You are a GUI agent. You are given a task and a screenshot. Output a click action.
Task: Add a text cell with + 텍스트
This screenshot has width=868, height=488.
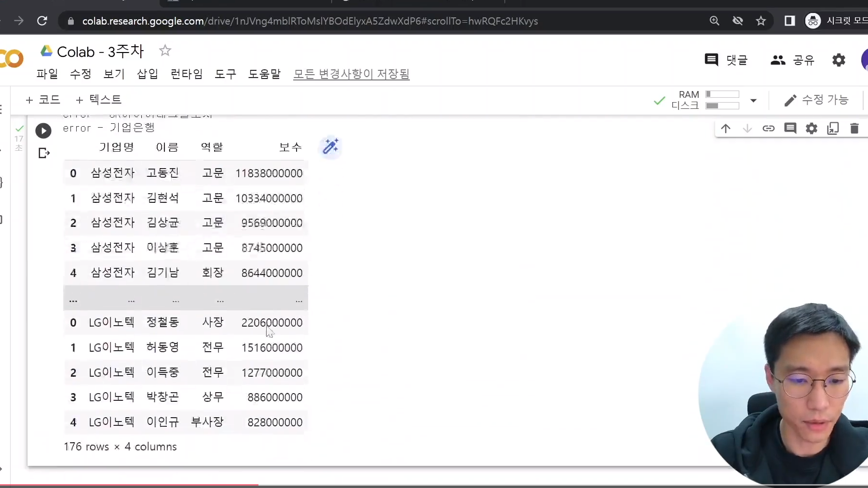(x=98, y=100)
